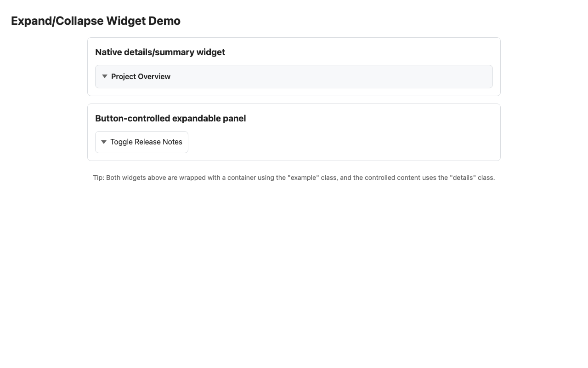588x368 pixels.
Task: Click the Project Overview label text
Action: coord(141,76)
